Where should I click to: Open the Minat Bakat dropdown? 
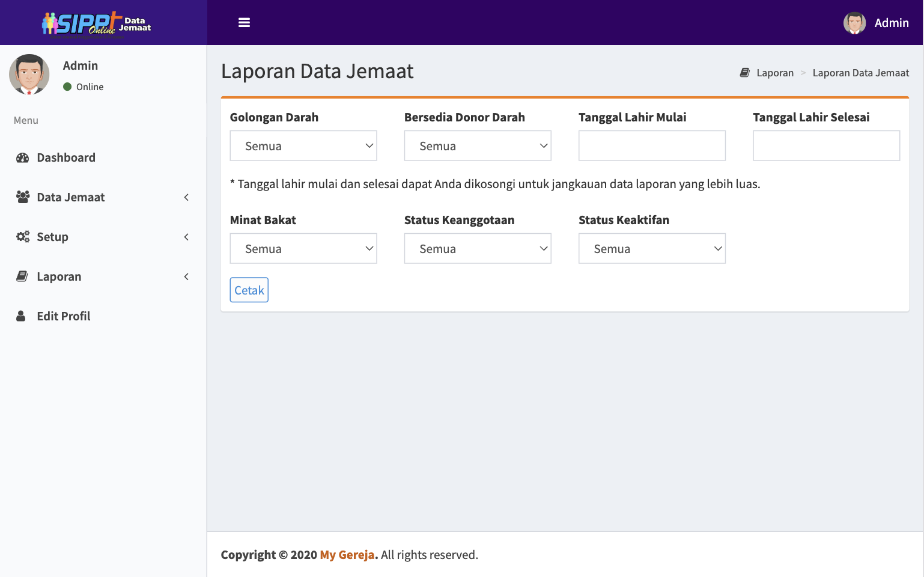pyautogui.click(x=303, y=249)
